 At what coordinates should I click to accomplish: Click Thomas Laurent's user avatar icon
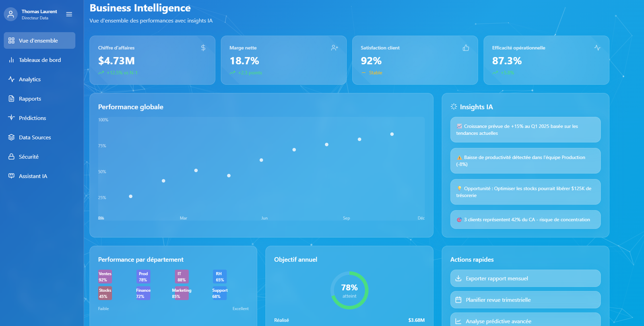coord(11,14)
